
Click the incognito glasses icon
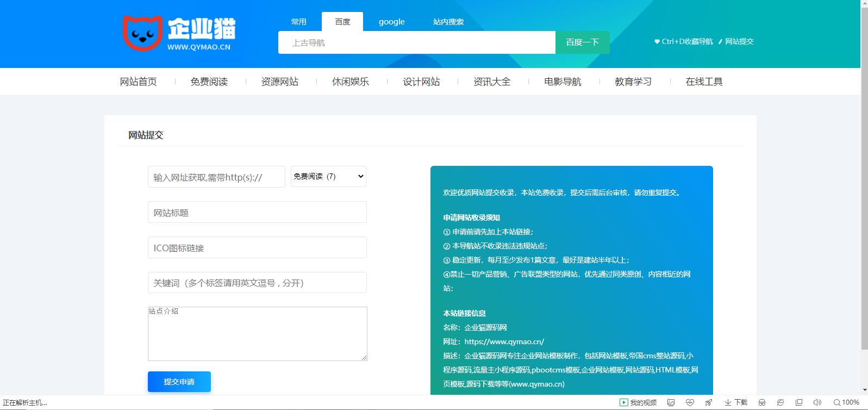pos(762,402)
